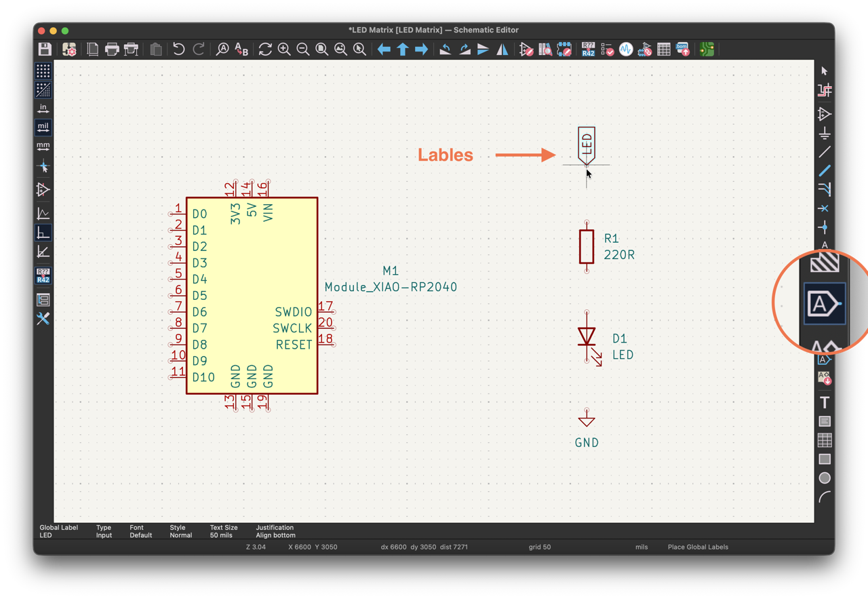Click the Zoom In magnifier icon
This screenshot has height=599, width=868.
pos(284,50)
